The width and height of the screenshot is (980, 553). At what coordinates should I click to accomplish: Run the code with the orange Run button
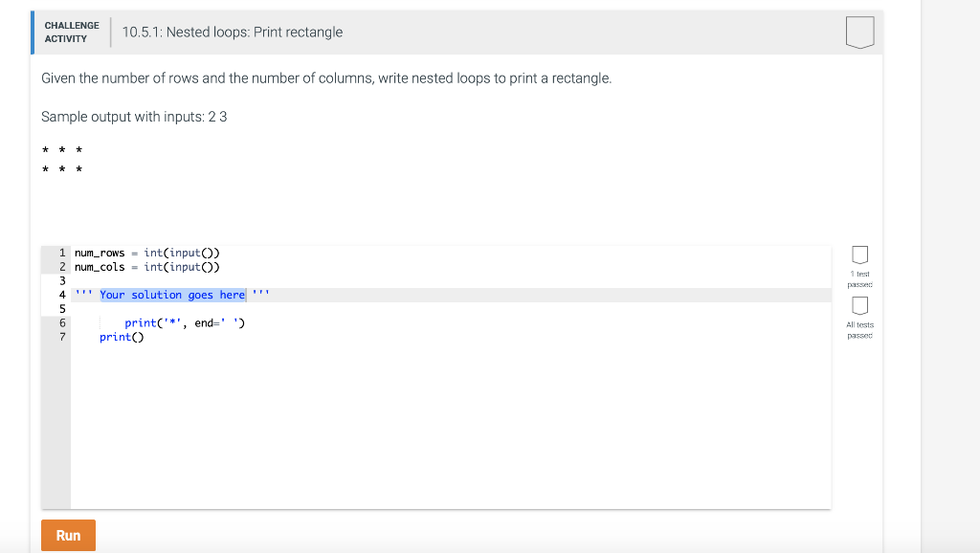pyautogui.click(x=68, y=535)
